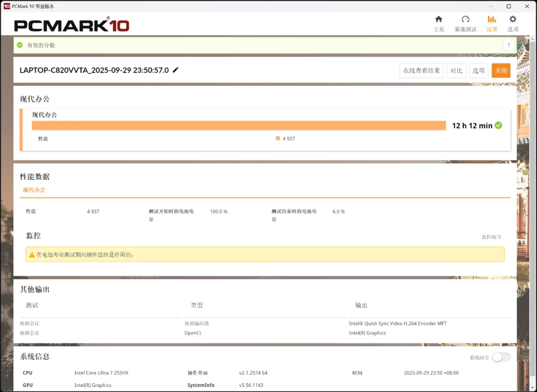Click the 选项 button beside 对比

pos(478,71)
